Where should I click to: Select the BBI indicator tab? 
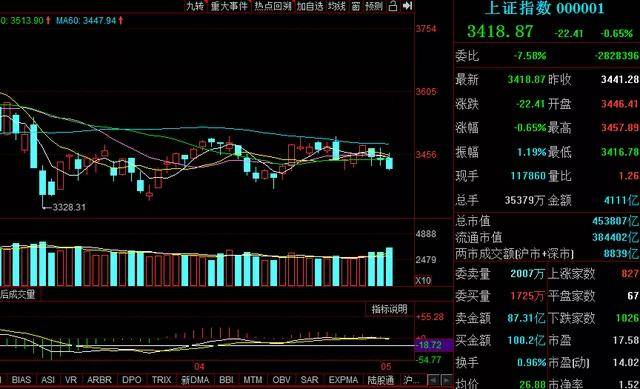226,380
